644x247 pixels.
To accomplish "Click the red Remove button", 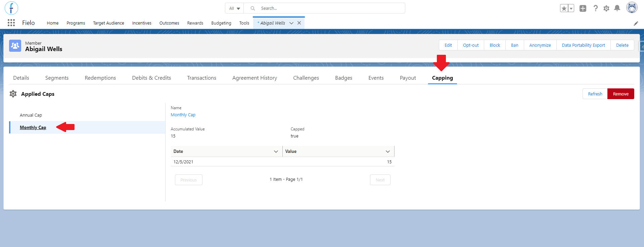I will coord(621,94).
